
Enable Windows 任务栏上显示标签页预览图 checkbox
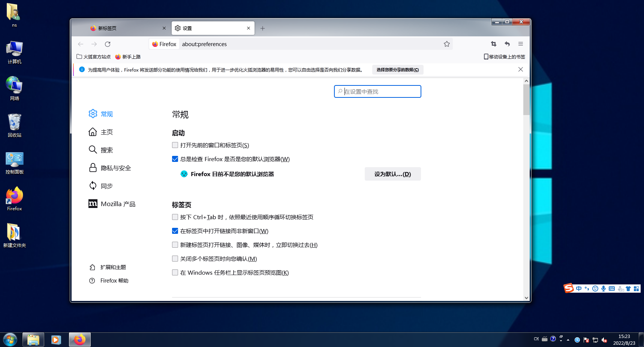(x=175, y=272)
